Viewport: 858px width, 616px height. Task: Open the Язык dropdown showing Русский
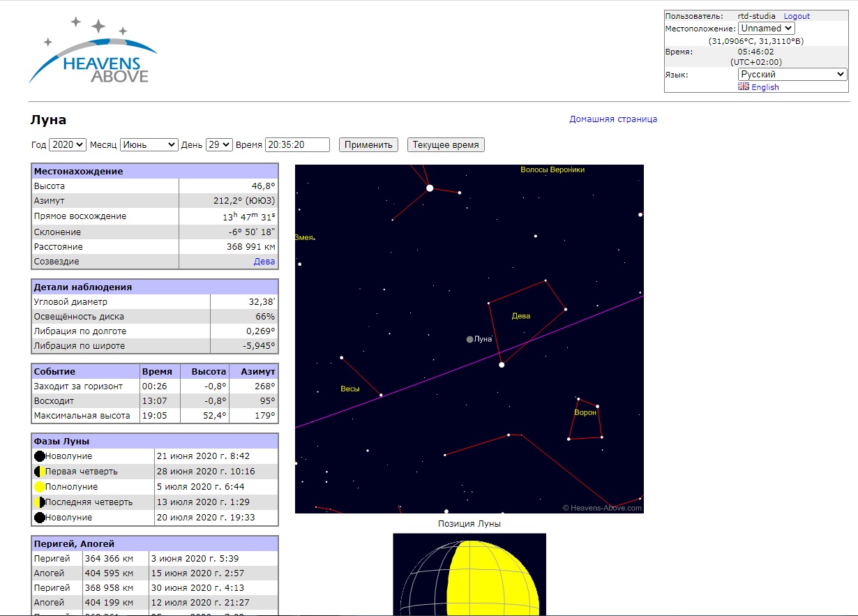pyautogui.click(x=792, y=74)
